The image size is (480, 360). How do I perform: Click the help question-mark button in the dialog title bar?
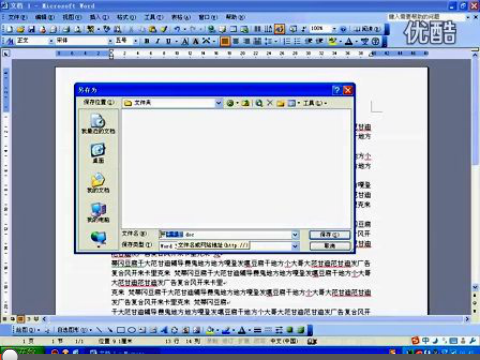coord(336,90)
